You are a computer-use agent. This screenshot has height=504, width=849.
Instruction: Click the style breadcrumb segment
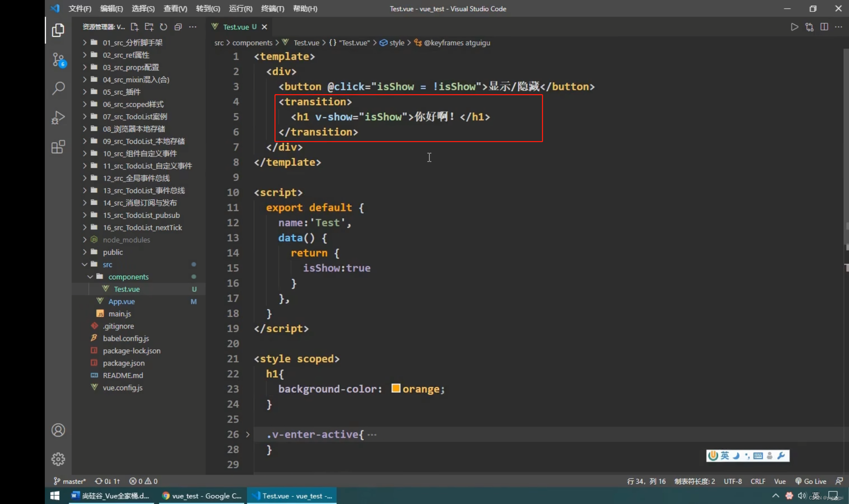393,43
